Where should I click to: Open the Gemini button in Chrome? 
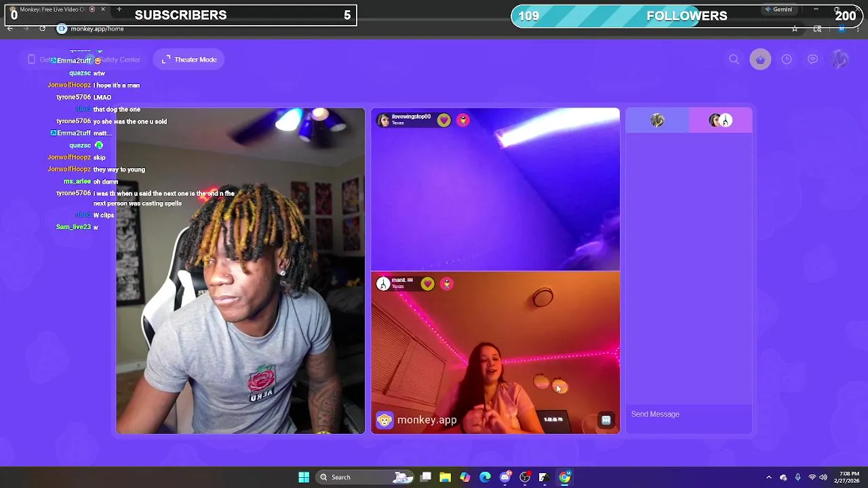click(778, 9)
